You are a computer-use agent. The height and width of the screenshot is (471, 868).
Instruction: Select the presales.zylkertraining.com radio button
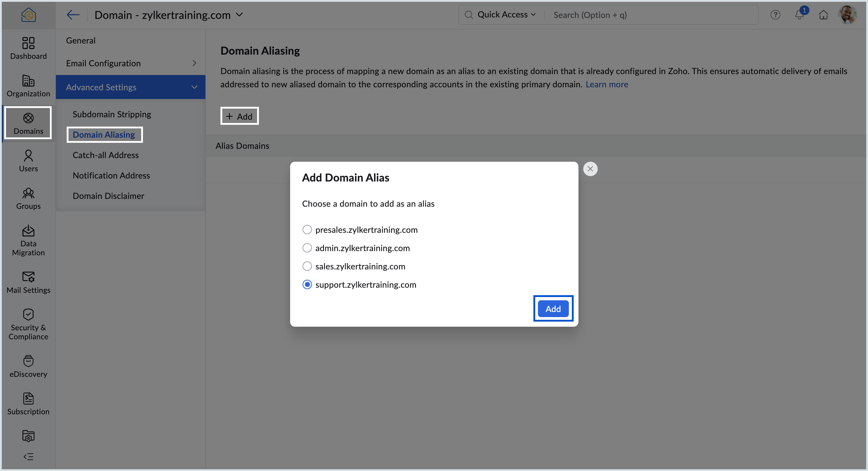[x=307, y=229]
